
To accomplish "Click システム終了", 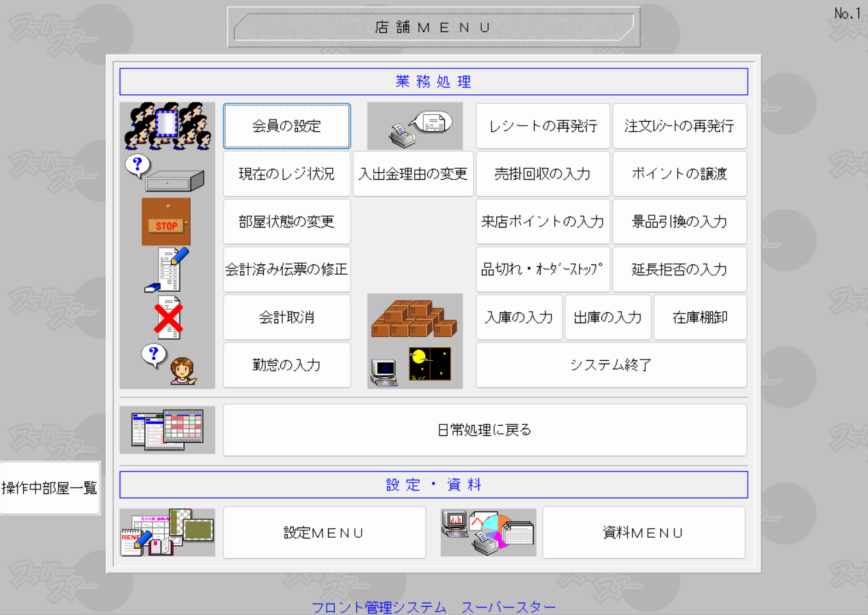I will 612,365.
